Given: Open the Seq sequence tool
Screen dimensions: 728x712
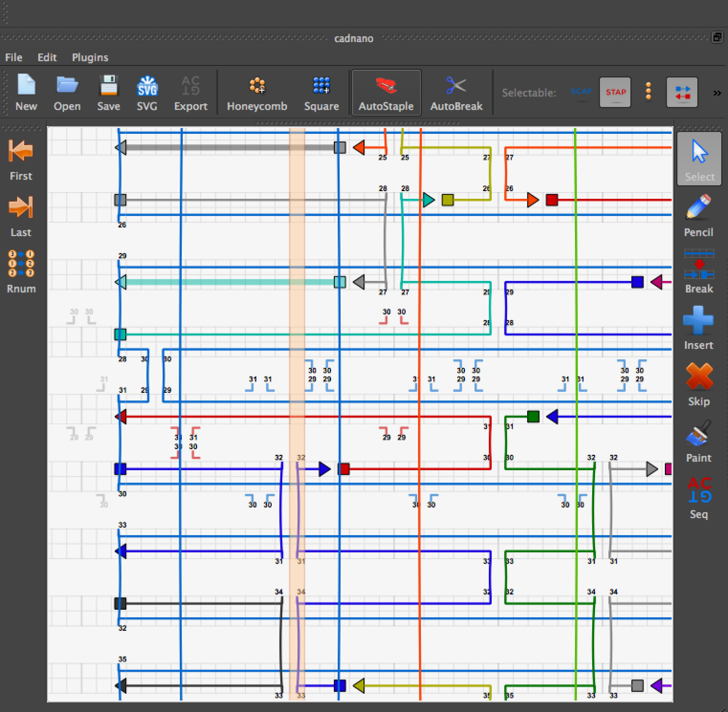Looking at the screenshot, I should (x=698, y=497).
